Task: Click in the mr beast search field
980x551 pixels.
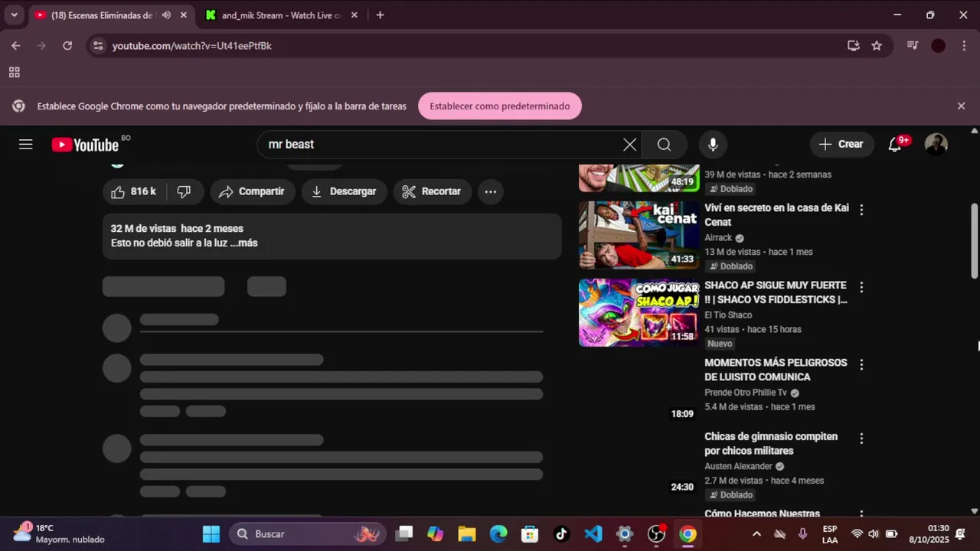Action: pos(440,144)
